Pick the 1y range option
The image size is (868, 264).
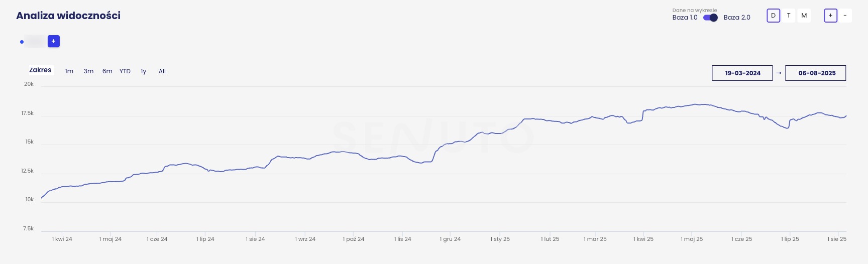click(144, 71)
